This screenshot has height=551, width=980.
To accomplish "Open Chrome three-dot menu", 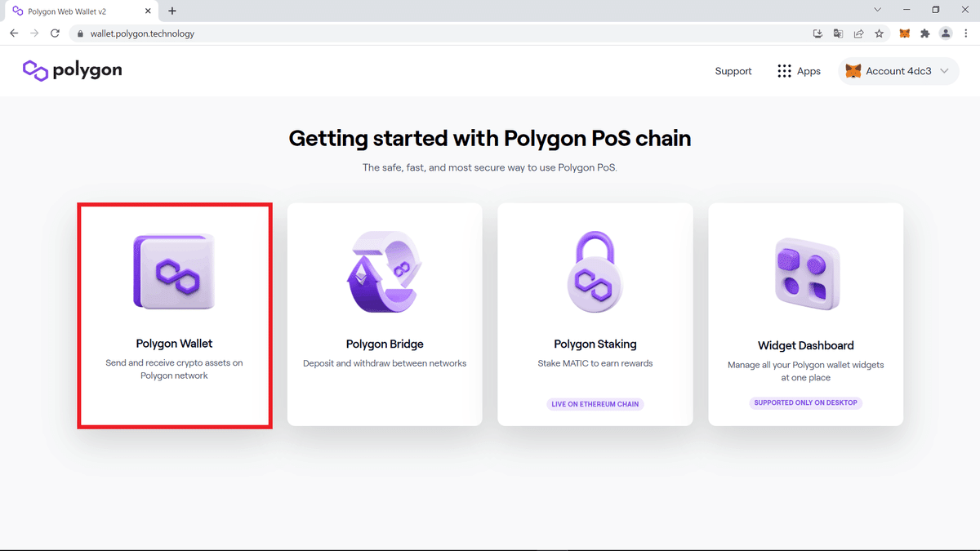I will click(966, 33).
